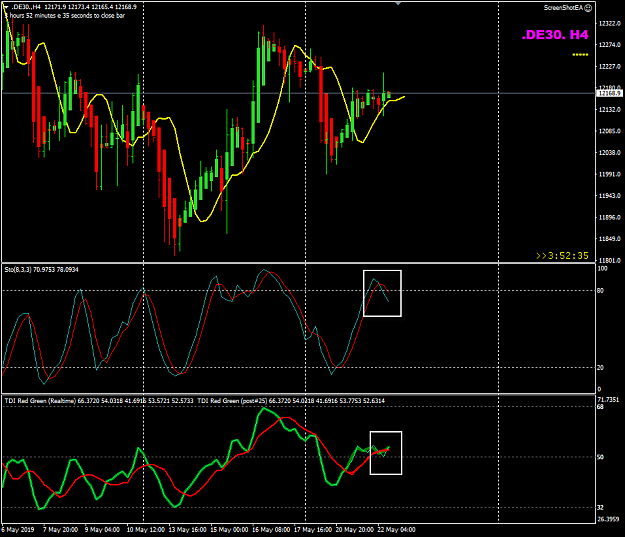Click the 11801.0 price scale value
The height and width of the screenshot is (537, 625).
(x=609, y=260)
